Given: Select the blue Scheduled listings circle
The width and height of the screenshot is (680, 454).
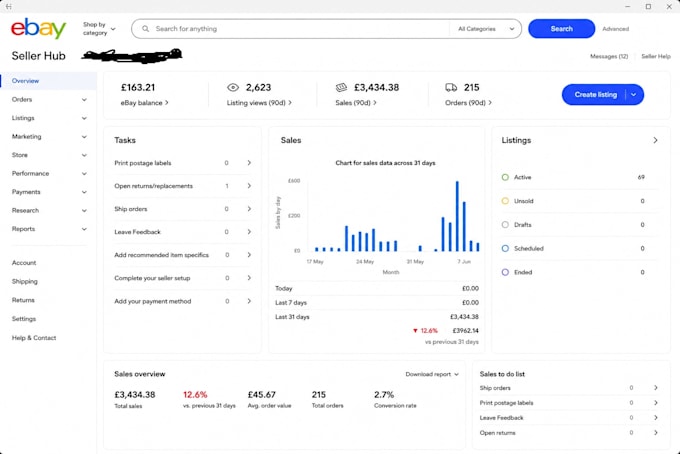Looking at the screenshot, I should point(505,248).
